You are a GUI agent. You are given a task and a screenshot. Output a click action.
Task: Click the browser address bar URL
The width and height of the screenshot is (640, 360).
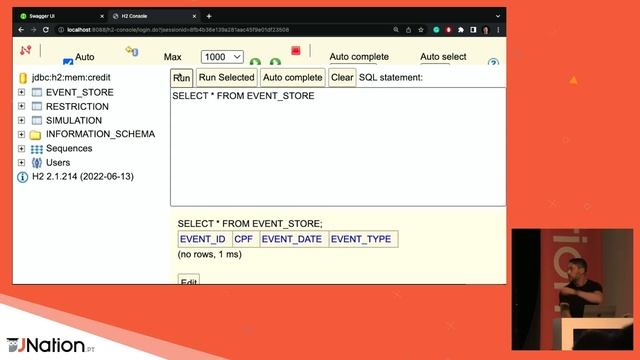coord(178,30)
